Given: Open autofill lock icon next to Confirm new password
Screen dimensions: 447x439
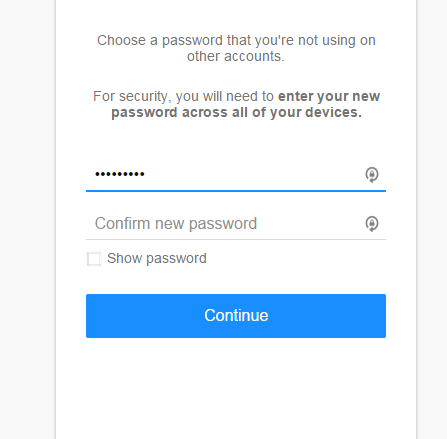Looking at the screenshot, I should 372,224.
